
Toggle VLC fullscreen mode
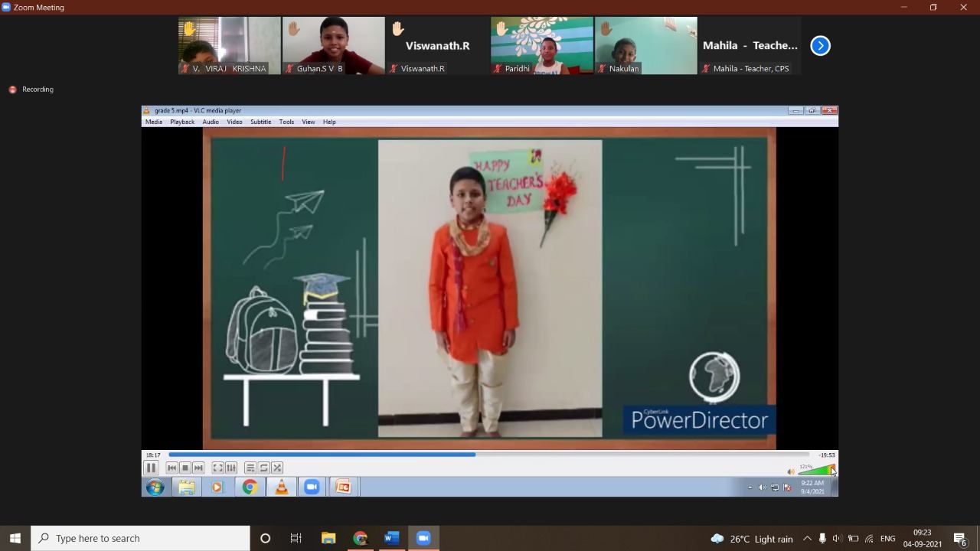pyautogui.click(x=217, y=468)
